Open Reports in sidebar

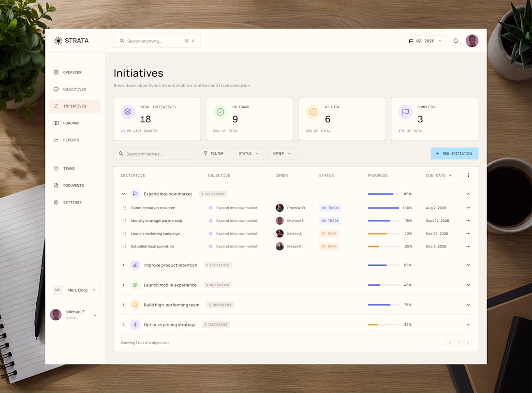coord(74,140)
